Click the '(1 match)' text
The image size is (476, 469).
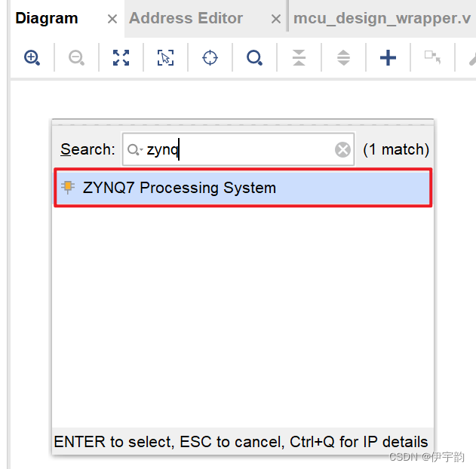tap(396, 149)
